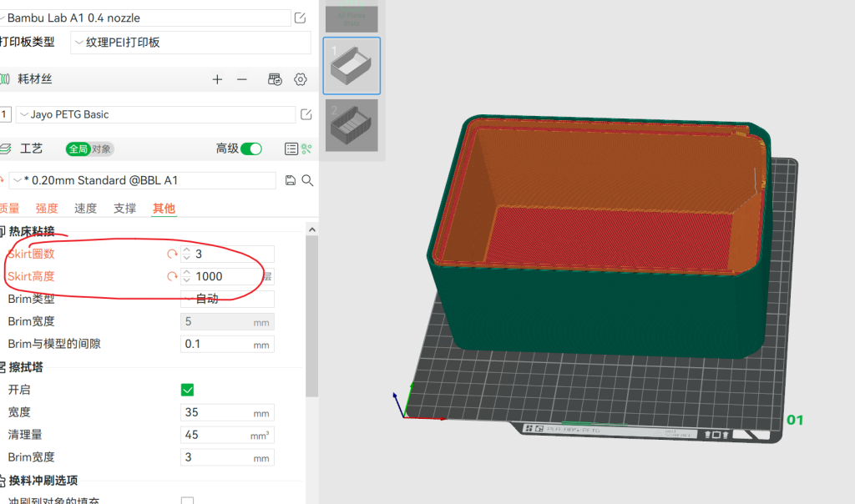Click the 擦拭塔 Brim宽度 3 field
Viewport: 855px width, 504px height.
[227, 457]
